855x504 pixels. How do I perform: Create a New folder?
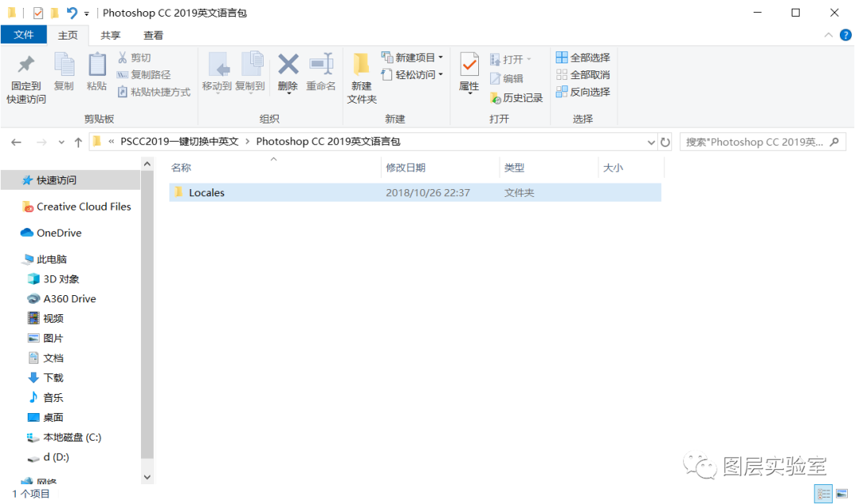click(x=362, y=78)
